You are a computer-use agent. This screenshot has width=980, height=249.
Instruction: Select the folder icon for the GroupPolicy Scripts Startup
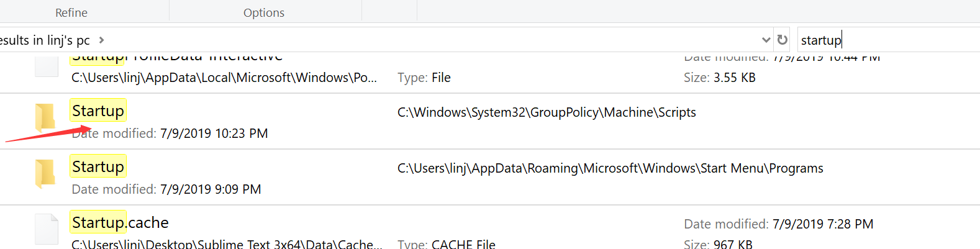coord(45,117)
